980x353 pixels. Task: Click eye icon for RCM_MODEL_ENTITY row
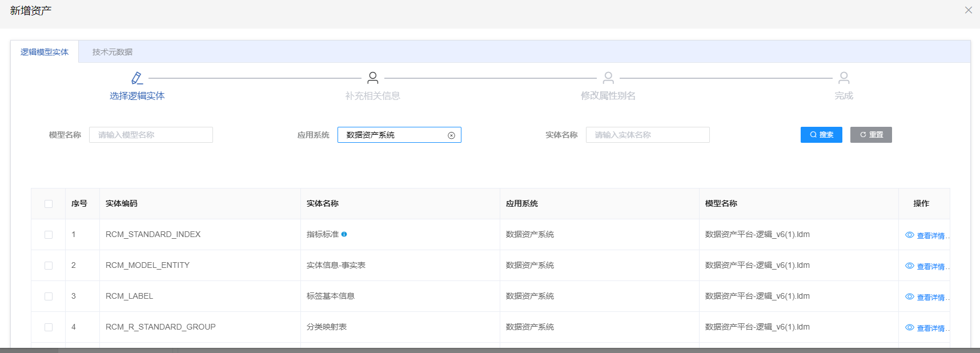[x=910, y=266]
